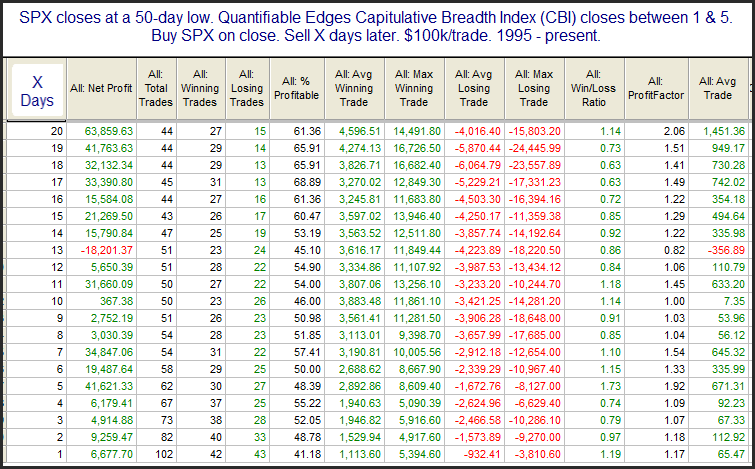Click winning trades value 42
The width and height of the screenshot is (755, 469).
tap(216, 454)
